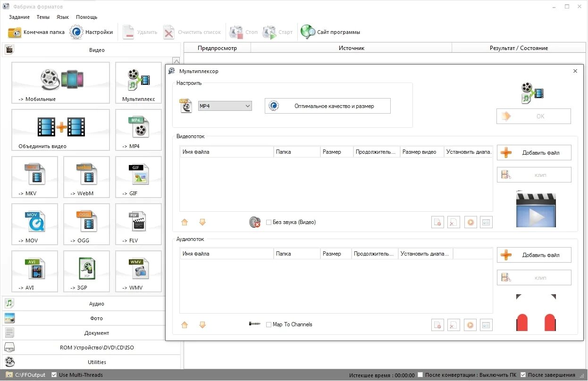Open Настройки settings in main toolbar
Screen dimensions: 588x381
pos(92,32)
